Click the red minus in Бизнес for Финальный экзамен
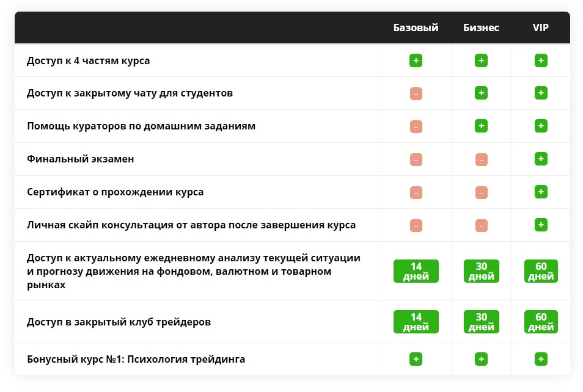This screenshot has width=583, height=392. click(481, 159)
